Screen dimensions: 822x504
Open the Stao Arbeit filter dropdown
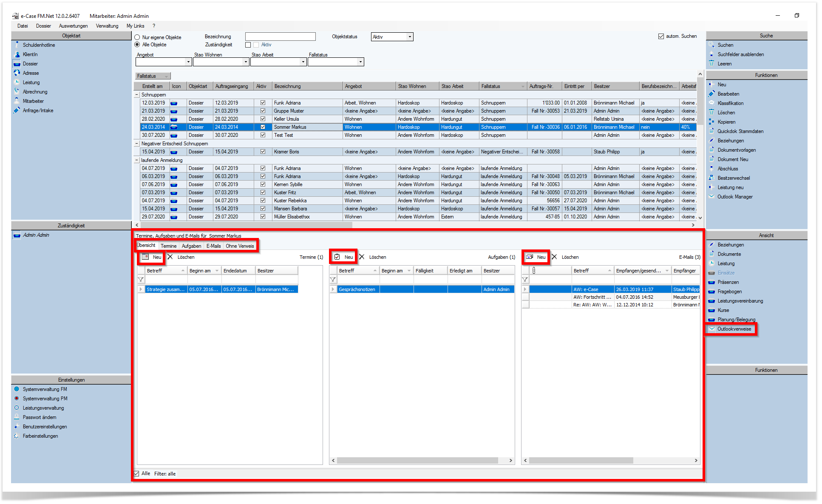coord(303,62)
